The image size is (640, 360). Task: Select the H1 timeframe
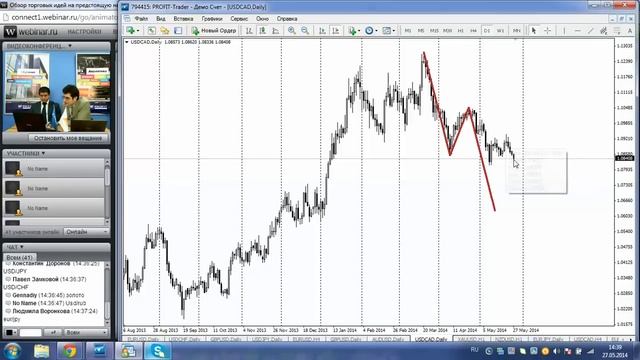click(x=460, y=31)
